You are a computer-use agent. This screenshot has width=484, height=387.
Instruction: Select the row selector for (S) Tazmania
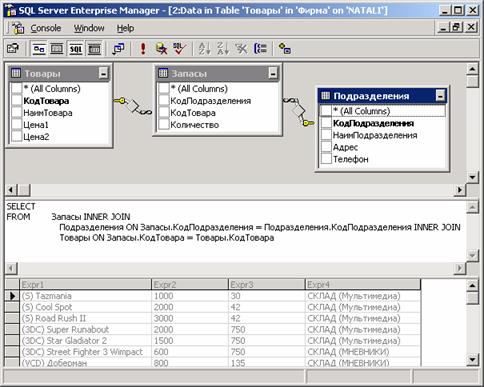[x=13, y=296]
